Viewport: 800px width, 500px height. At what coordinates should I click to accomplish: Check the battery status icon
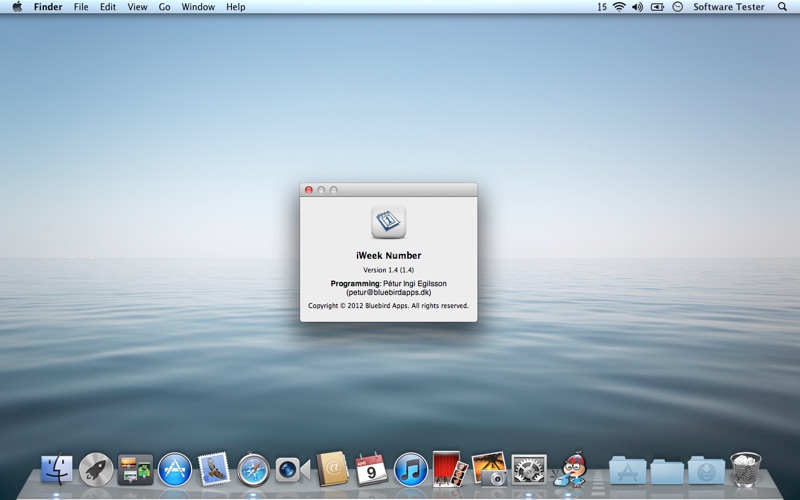(657, 7)
